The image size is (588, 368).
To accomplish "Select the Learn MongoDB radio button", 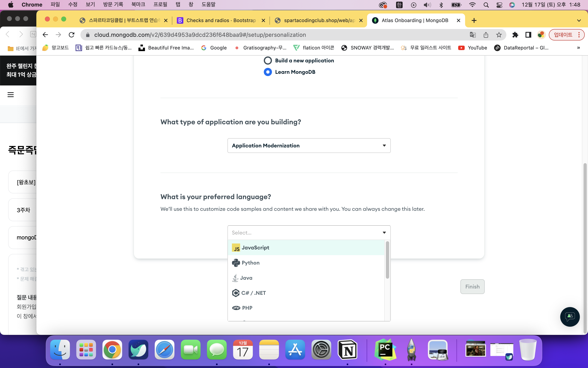I will pos(268,72).
